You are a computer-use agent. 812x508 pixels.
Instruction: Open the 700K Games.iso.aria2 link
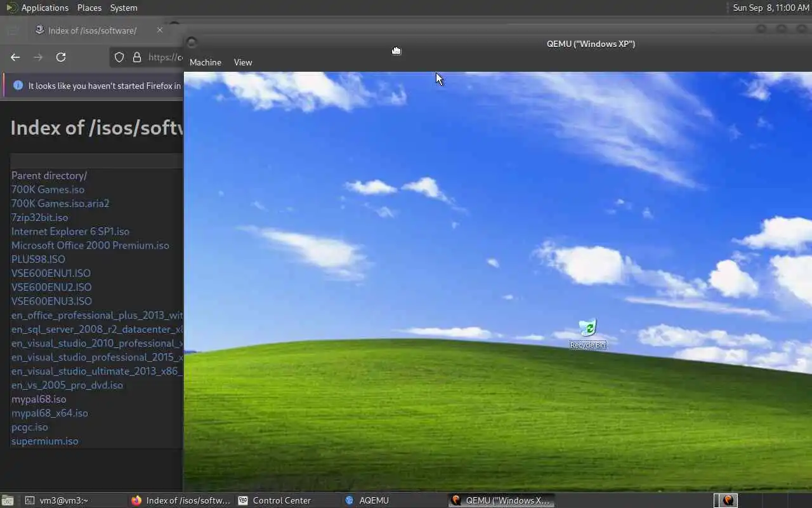(x=60, y=203)
